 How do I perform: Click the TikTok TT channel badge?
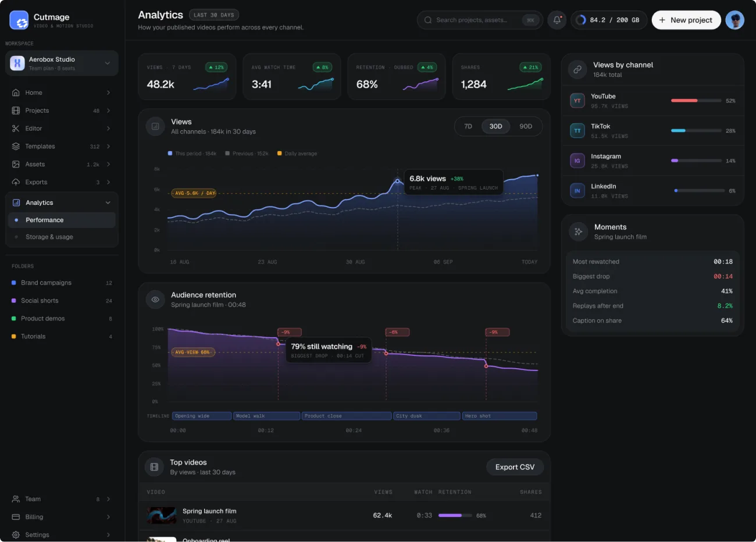(577, 131)
